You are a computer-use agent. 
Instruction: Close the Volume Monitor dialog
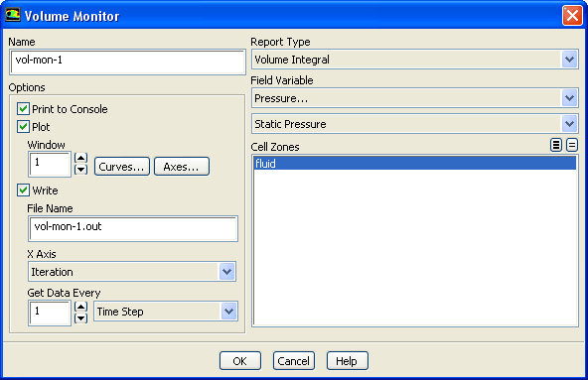[572, 16]
